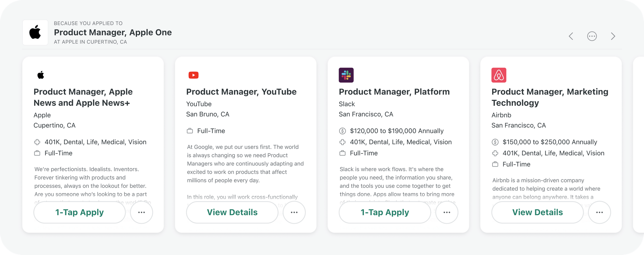This screenshot has width=644, height=255.
Task: Advance to next recommendations with right chevron
Action: point(613,36)
